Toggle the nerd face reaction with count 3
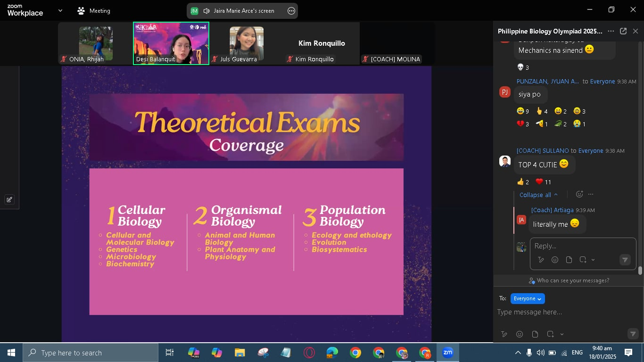This screenshot has width=644, height=362. (579, 111)
